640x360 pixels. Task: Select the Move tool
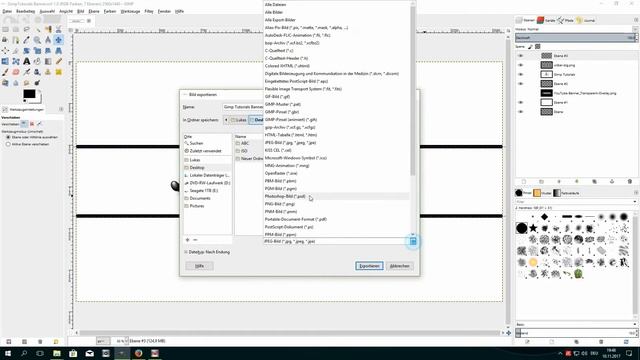(x=59, y=40)
